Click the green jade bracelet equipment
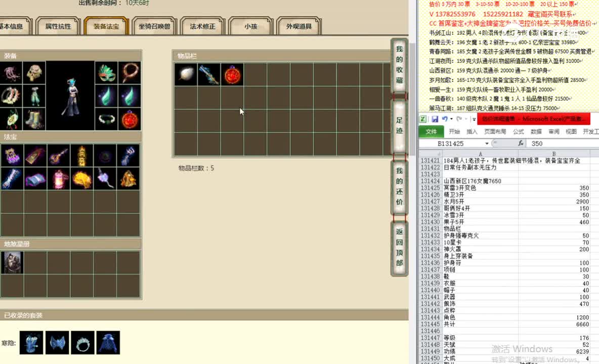Screen dimensions: 599x364 click(106, 119)
